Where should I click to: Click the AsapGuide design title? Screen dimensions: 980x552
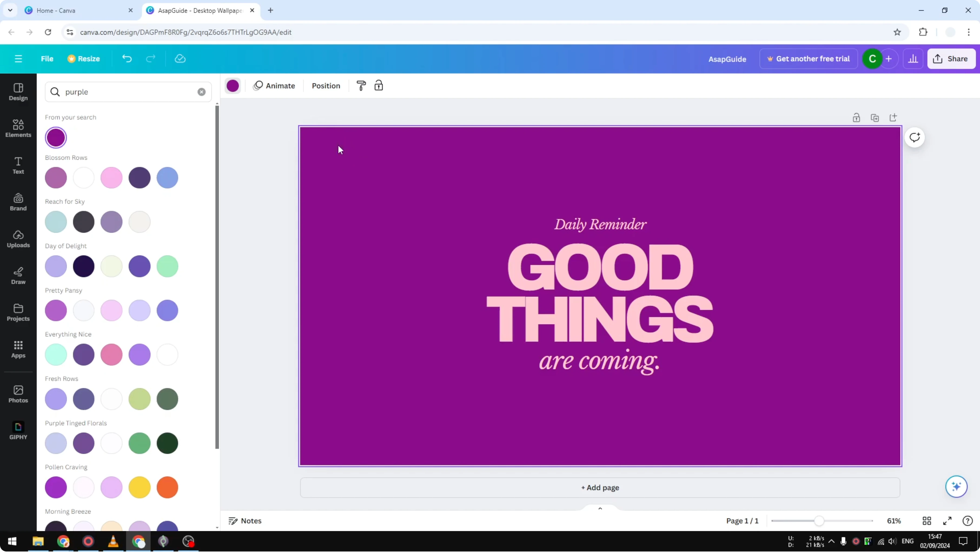pyautogui.click(x=727, y=59)
